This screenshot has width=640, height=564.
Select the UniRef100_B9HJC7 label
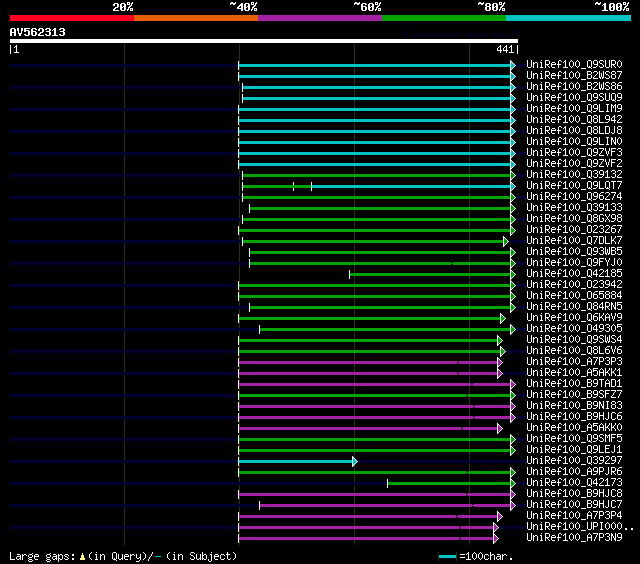point(574,505)
